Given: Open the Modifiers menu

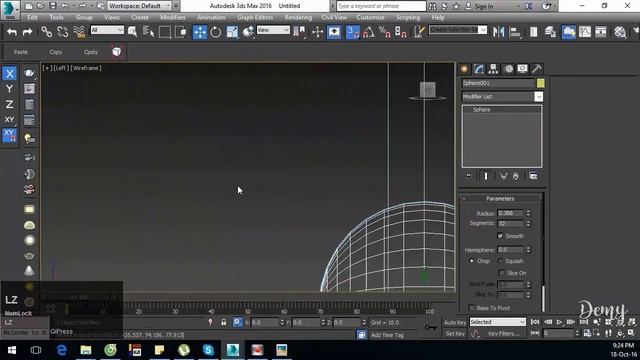Looking at the screenshot, I should coord(173,18).
